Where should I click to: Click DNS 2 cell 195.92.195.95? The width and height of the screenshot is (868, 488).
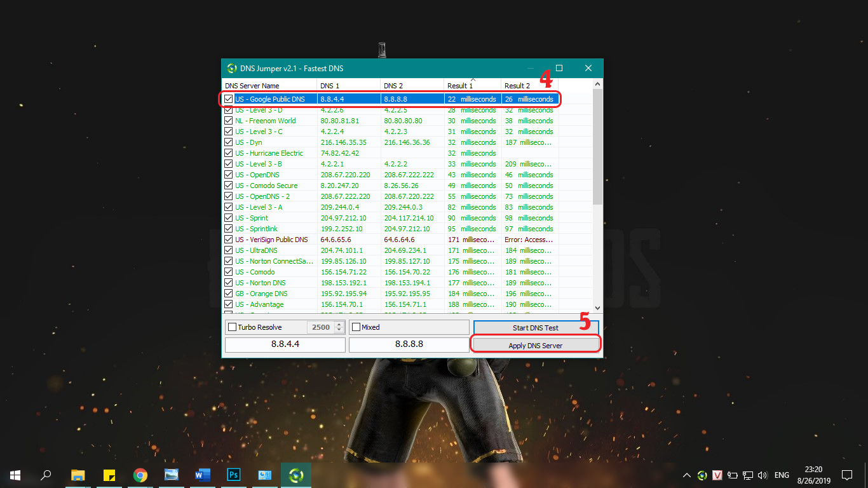coord(407,294)
